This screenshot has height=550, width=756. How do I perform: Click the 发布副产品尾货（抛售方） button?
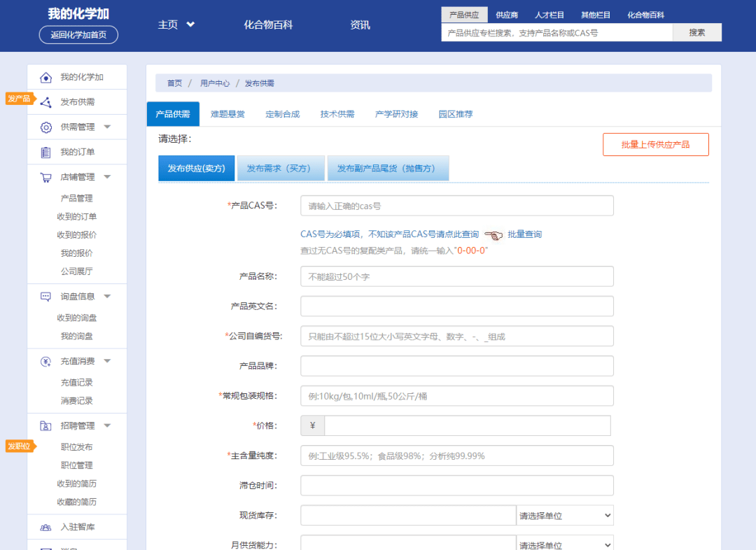388,168
